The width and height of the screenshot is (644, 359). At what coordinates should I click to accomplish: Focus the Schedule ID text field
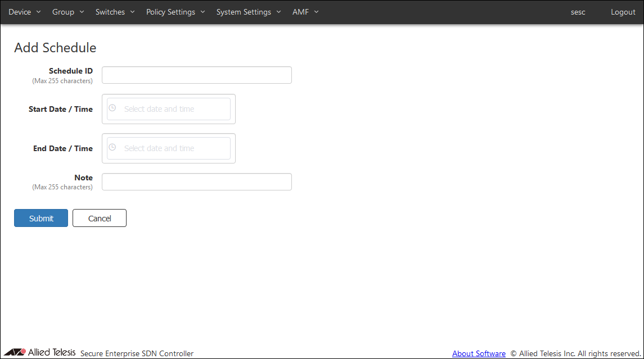(196, 75)
